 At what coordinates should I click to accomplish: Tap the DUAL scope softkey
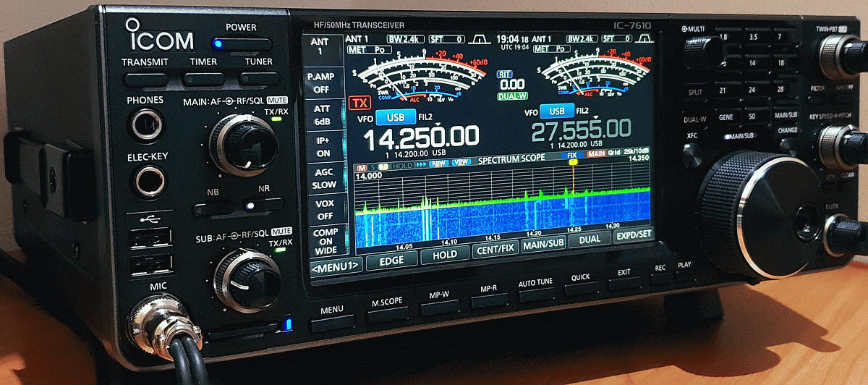click(x=589, y=239)
